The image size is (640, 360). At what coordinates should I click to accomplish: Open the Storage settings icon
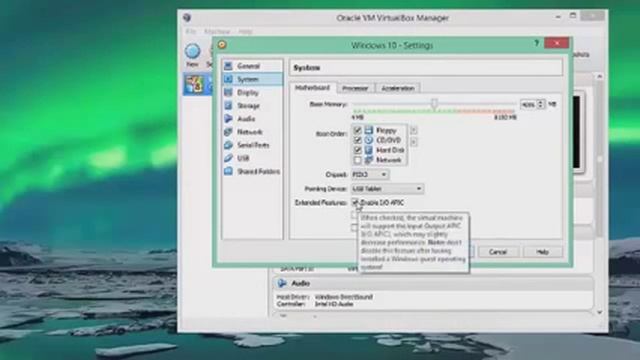(229, 106)
